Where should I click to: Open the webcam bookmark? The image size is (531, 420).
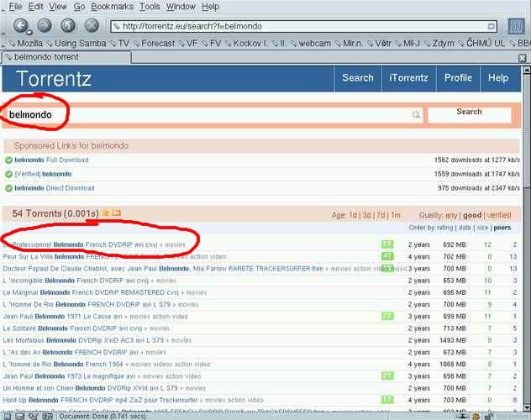point(311,44)
